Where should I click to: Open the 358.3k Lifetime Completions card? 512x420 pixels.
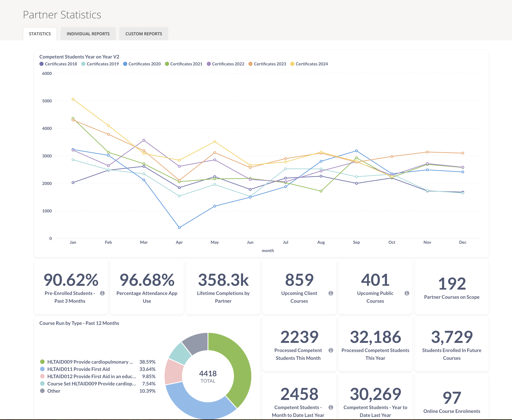[223, 287]
